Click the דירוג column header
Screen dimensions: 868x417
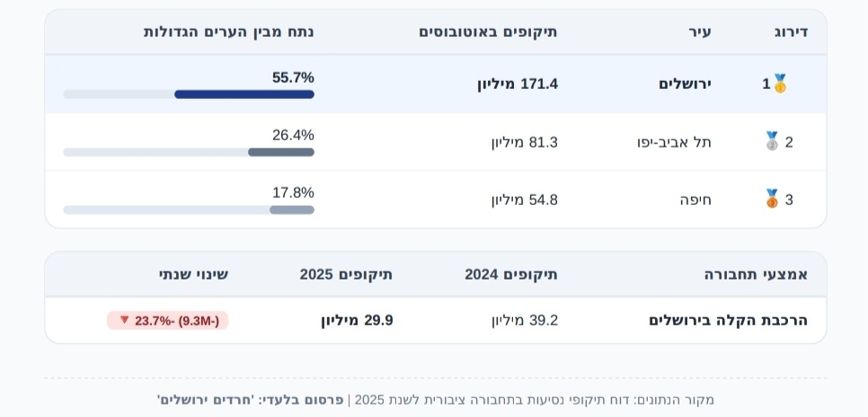[x=791, y=31]
